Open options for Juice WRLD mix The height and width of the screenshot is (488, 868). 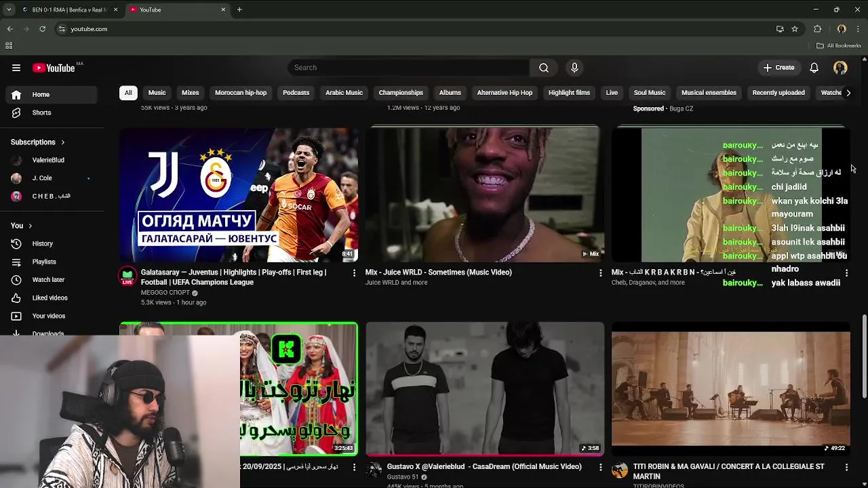(599, 272)
